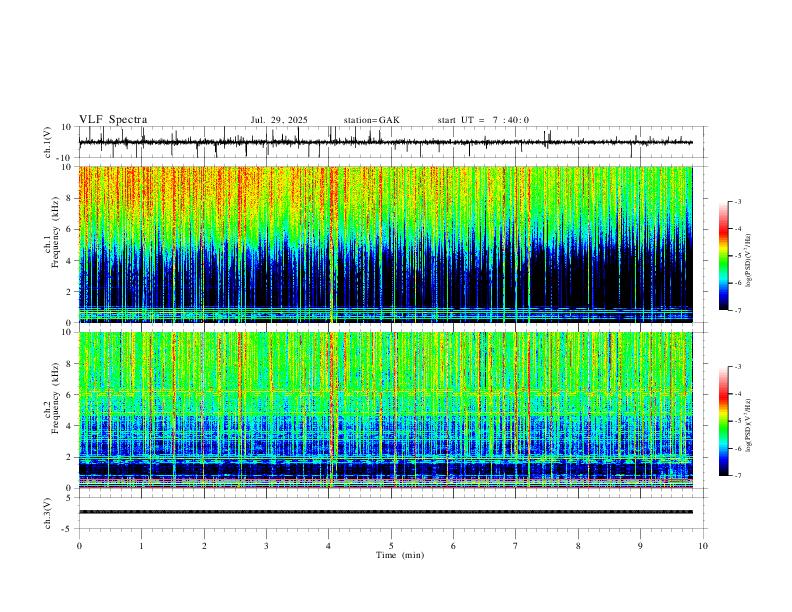Click the ch.1 "Frequency (kHz)" axis label
Image resolution: width=792 pixels, height=612 pixels.
[x=55, y=231]
